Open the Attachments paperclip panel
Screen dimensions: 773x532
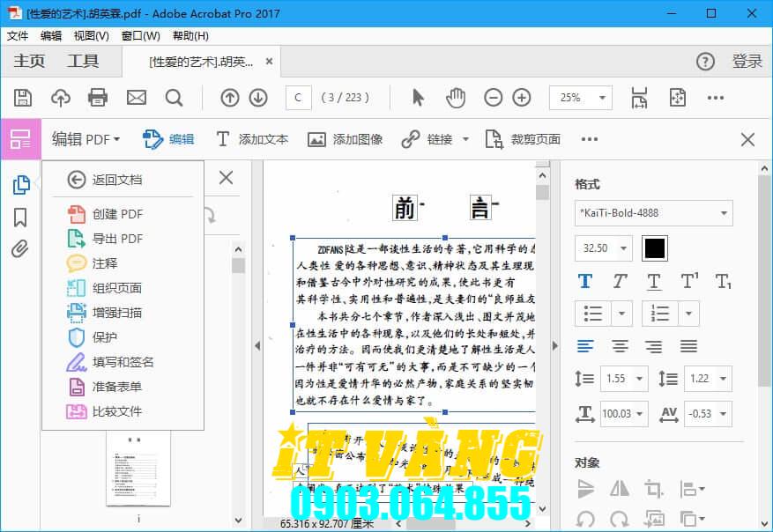pos(20,248)
